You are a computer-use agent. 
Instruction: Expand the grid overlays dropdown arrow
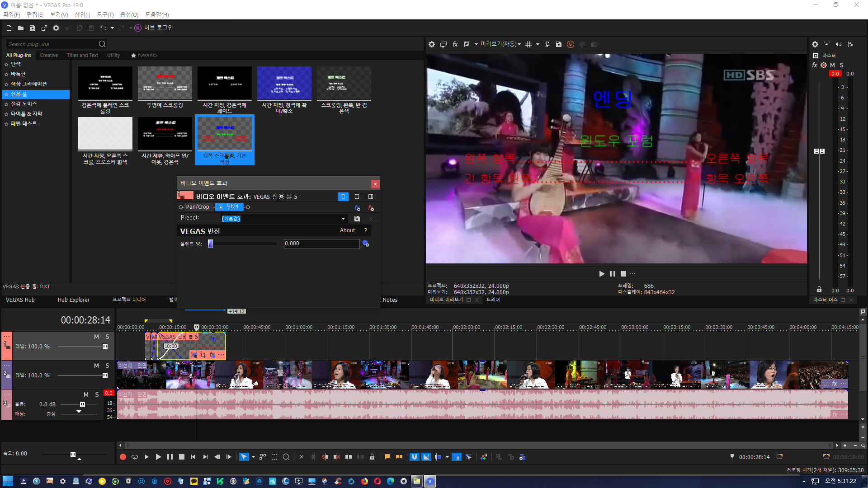coord(538,44)
